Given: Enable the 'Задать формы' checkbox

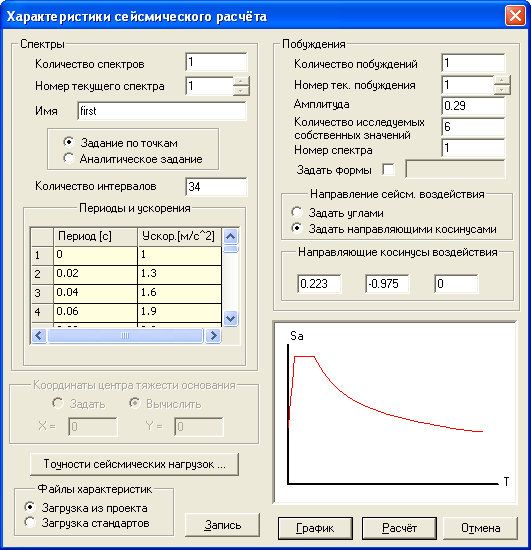Looking at the screenshot, I should (388, 170).
